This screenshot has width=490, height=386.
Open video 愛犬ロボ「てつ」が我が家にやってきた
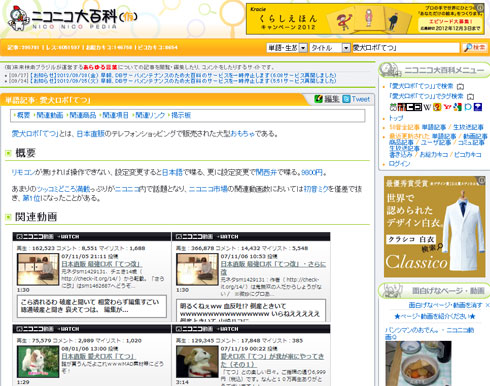(x=272, y=360)
